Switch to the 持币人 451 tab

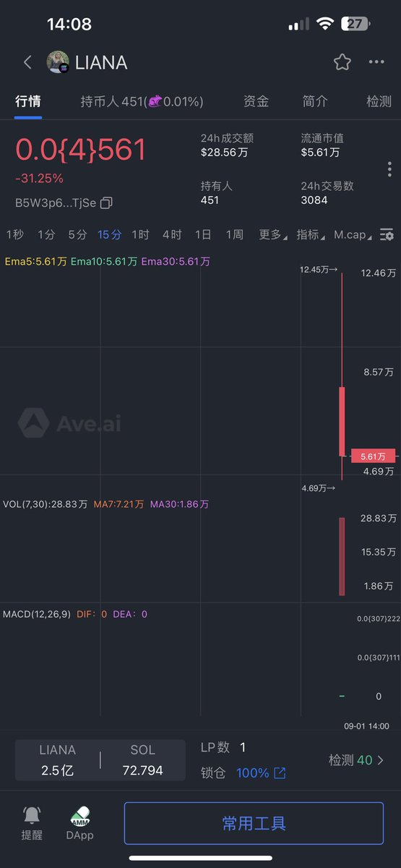(142, 102)
